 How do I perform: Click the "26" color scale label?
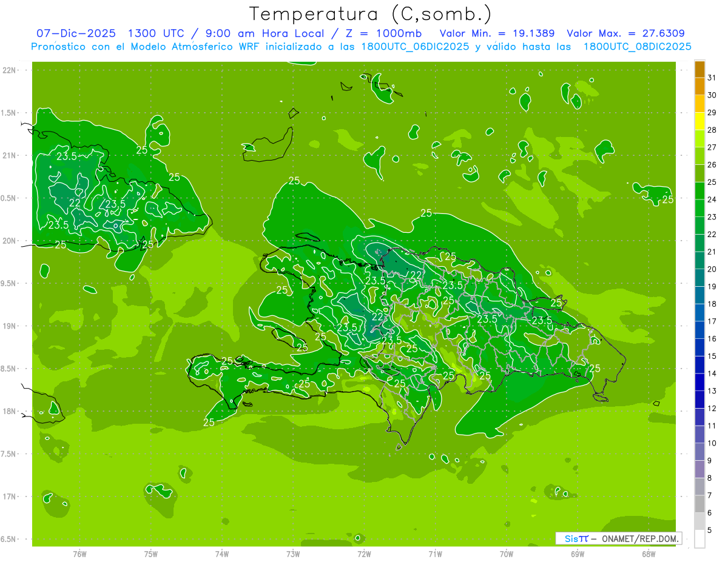tap(712, 165)
